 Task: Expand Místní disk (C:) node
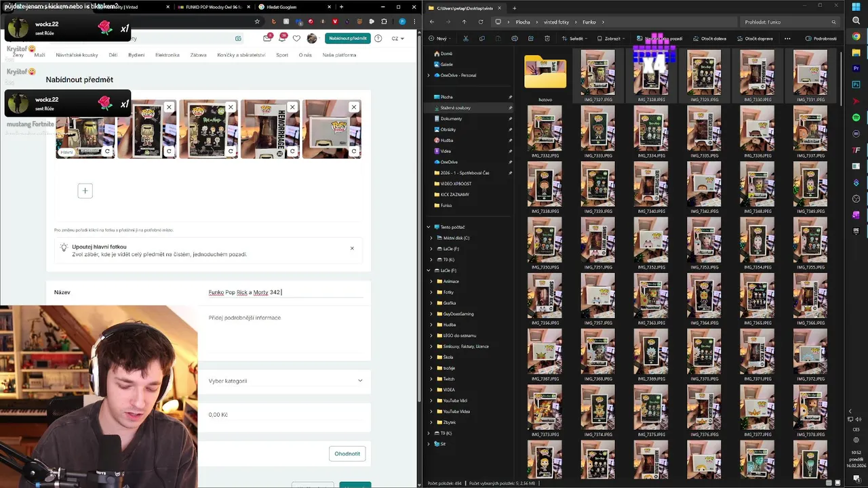[x=431, y=238]
